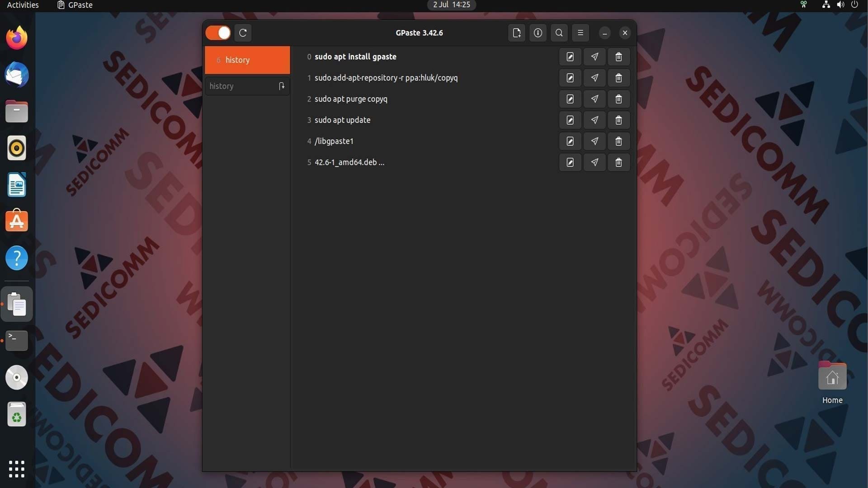This screenshot has width=868, height=488.
Task: Open the new item file icon
Action: click(x=516, y=33)
